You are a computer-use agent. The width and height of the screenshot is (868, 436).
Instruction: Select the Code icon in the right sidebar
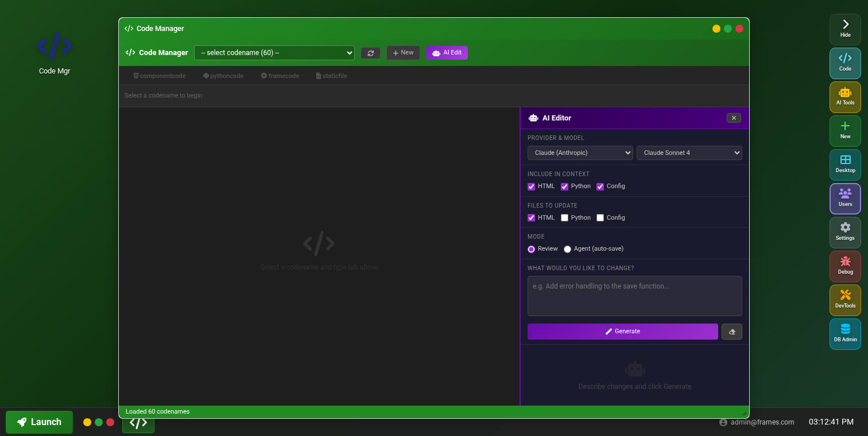point(845,63)
